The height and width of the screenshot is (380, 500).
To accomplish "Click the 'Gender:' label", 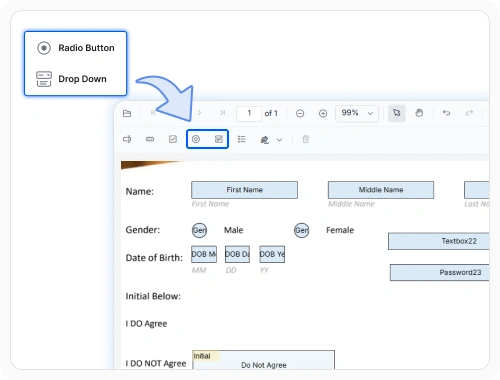I will pos(143,230).
